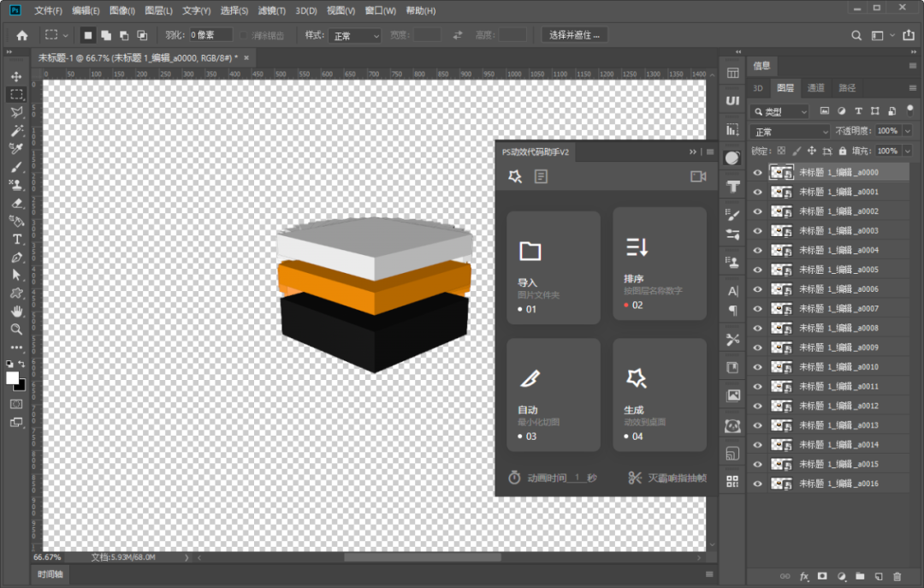This screenshot has height=588, width=924.
Task: Hide layer 未标题 1_编辑_a0003
Action: click(757, 231)
